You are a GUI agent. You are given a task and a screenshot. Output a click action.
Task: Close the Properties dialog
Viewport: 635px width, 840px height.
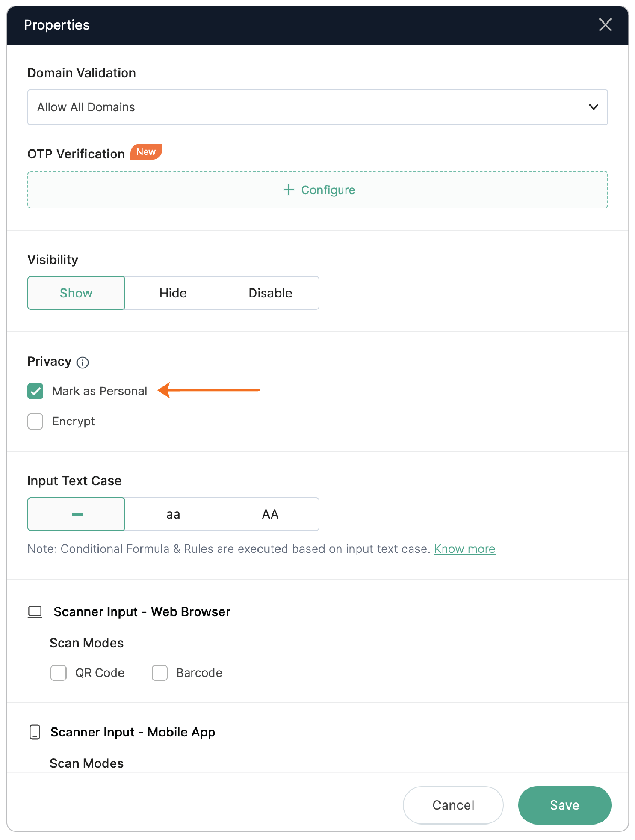point(605,25)
